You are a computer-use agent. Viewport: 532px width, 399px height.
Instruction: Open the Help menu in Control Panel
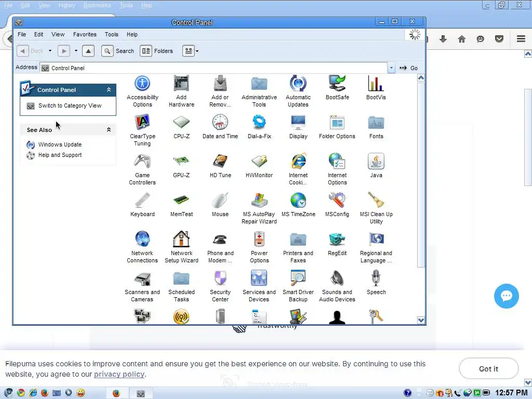(x=132, y=34)
